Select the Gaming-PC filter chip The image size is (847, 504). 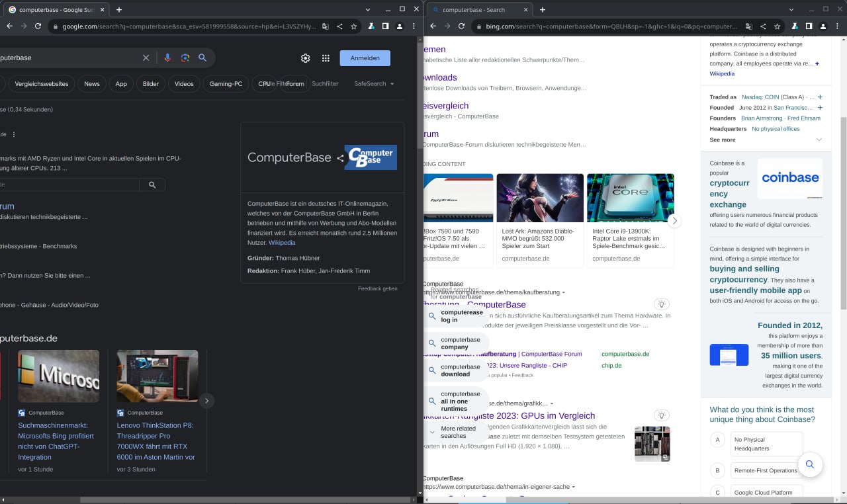pos(226,84)
